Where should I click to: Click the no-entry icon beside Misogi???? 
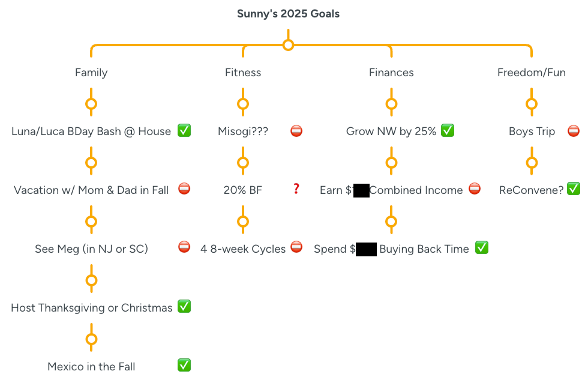[x=296, y=131]
